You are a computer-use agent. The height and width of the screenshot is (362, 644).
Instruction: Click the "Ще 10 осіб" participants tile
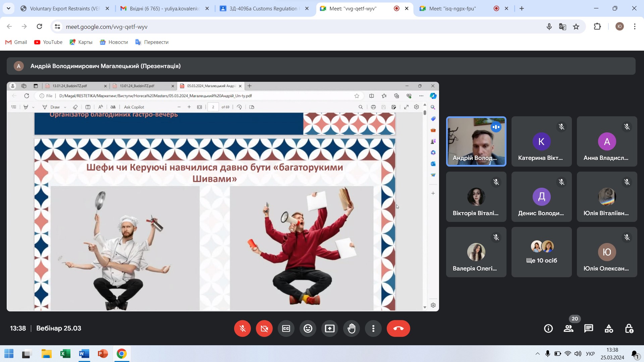tap(541, 252)
